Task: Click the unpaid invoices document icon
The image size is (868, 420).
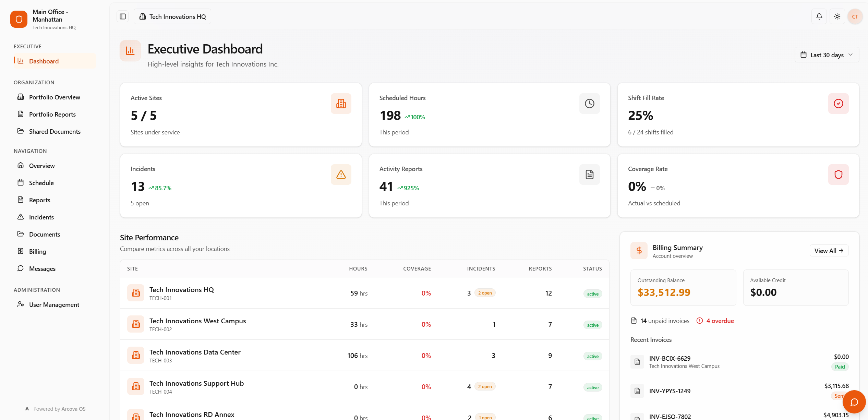Action: (634, 321)
